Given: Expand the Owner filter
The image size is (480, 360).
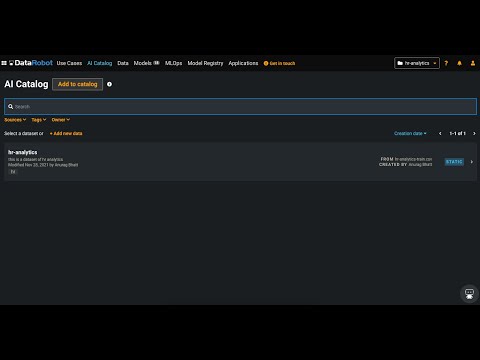Looking at the screenshot, I should point(61,120).
